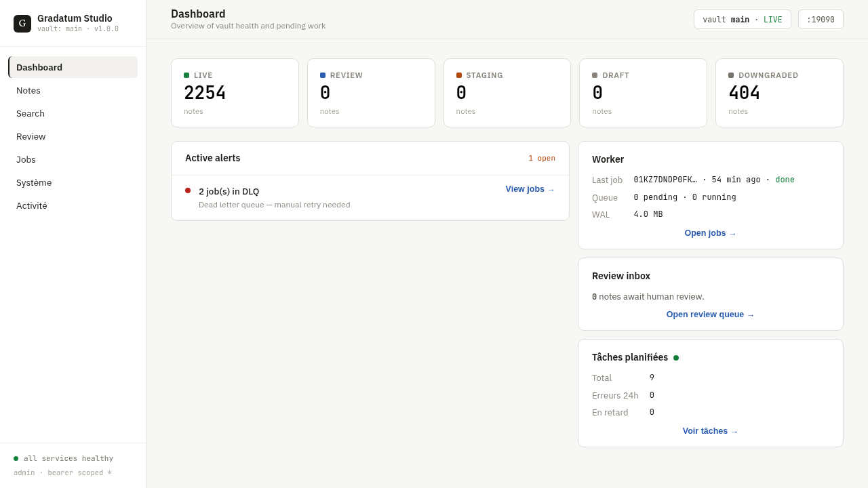Viewport: 868px width, 488px height.
Task: Open Activité in the sidebar
Action: pos(73,205)
